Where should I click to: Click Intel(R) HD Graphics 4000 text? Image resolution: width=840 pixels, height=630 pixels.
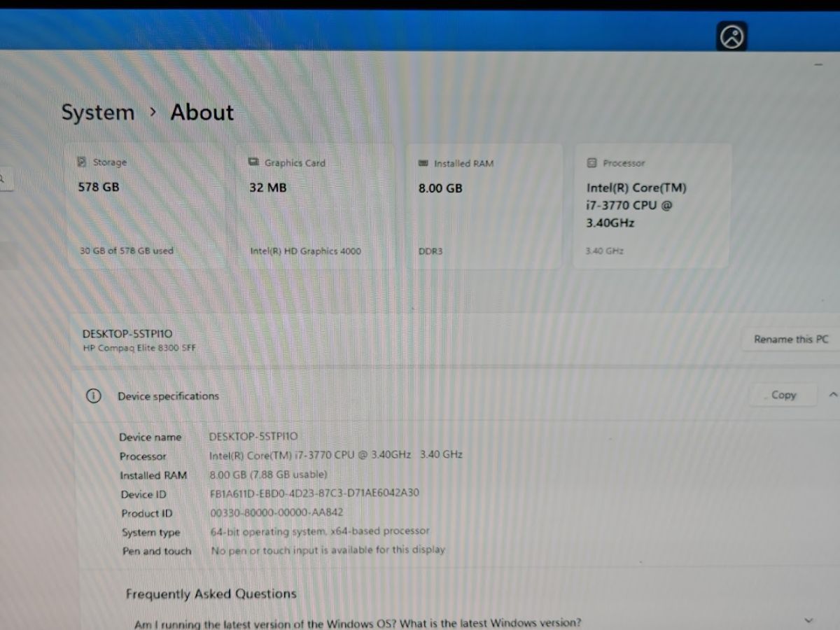(306, 251)
